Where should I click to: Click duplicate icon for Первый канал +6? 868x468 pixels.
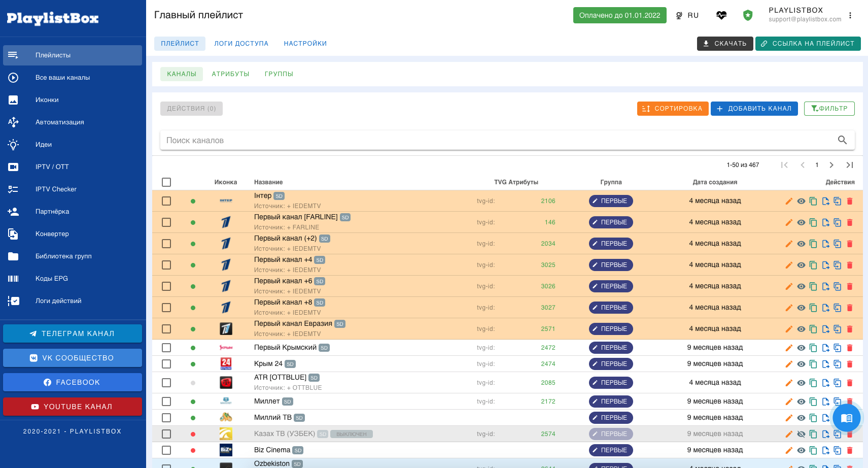click(x=838, y=286)
